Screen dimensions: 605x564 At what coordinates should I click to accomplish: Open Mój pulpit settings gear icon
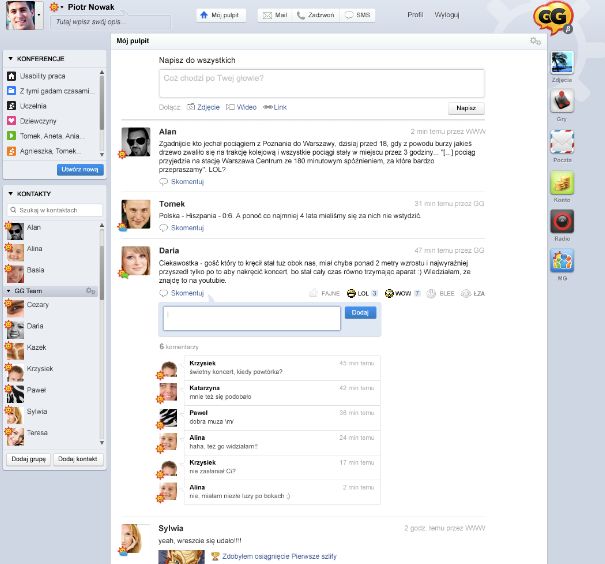[535, 41]
